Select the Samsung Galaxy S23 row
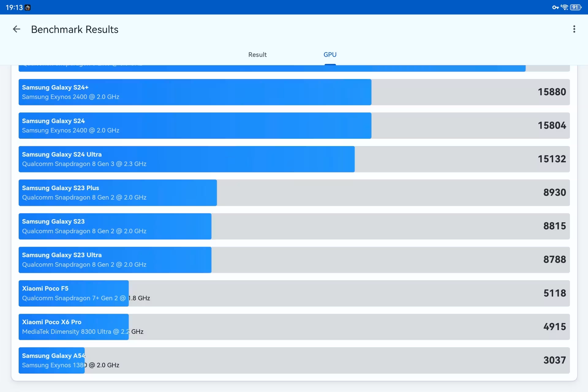This screenshot has width=588, height=392. click(294, 226)
